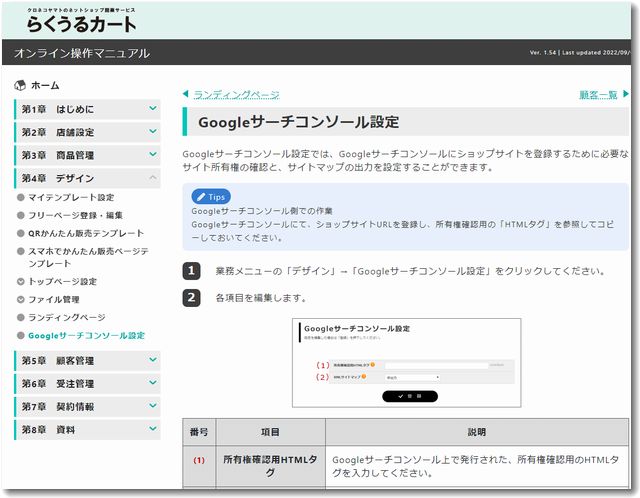Follow the ランディングページ previous link
The image size is (640, 498).
(x=236, y=95)
